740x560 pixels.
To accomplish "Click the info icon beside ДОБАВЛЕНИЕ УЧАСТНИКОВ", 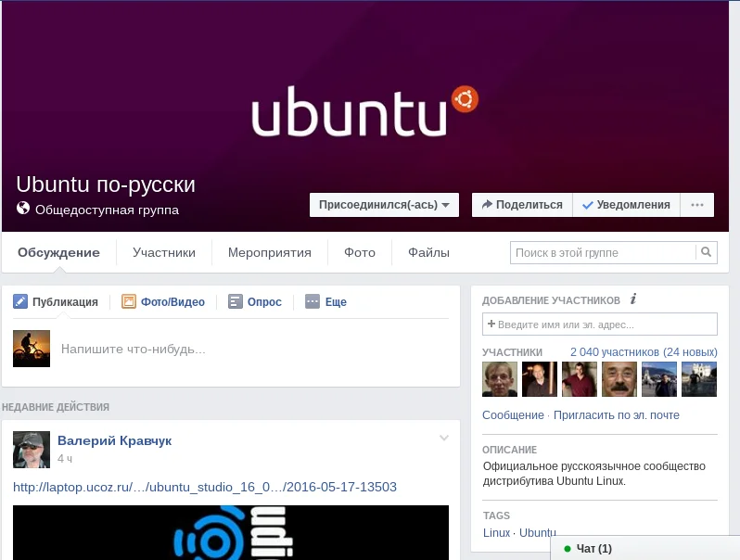I will coord(633,299).
